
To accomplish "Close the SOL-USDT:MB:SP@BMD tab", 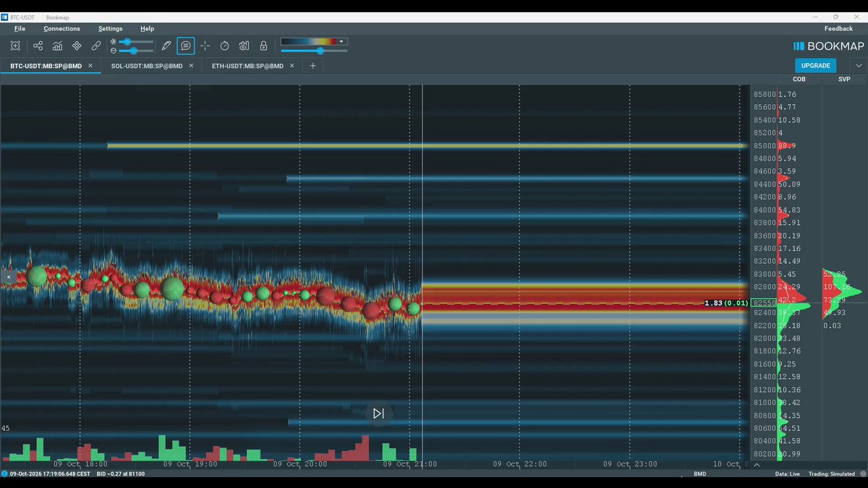I will tap(191, 66).
